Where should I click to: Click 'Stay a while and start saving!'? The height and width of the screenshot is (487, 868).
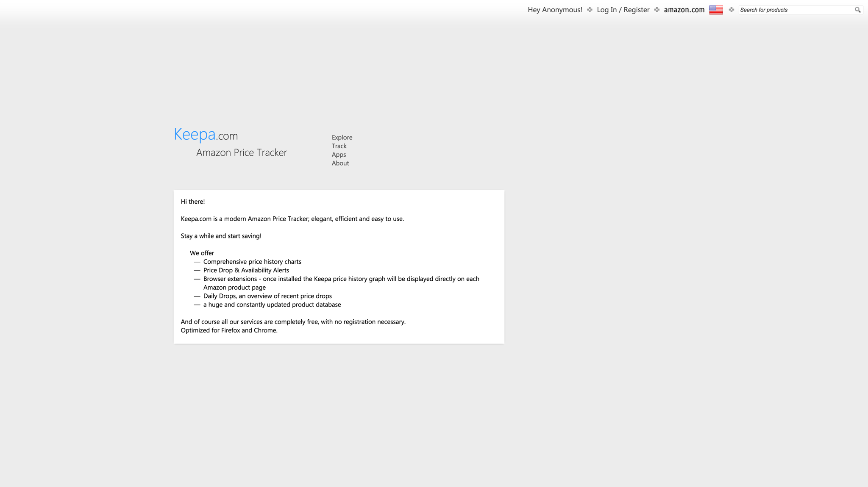221,236
